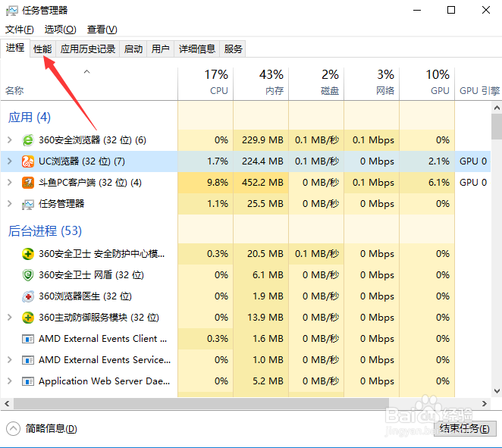Click the vertical scrollbar thumb
502x448 pixels.
497,127
